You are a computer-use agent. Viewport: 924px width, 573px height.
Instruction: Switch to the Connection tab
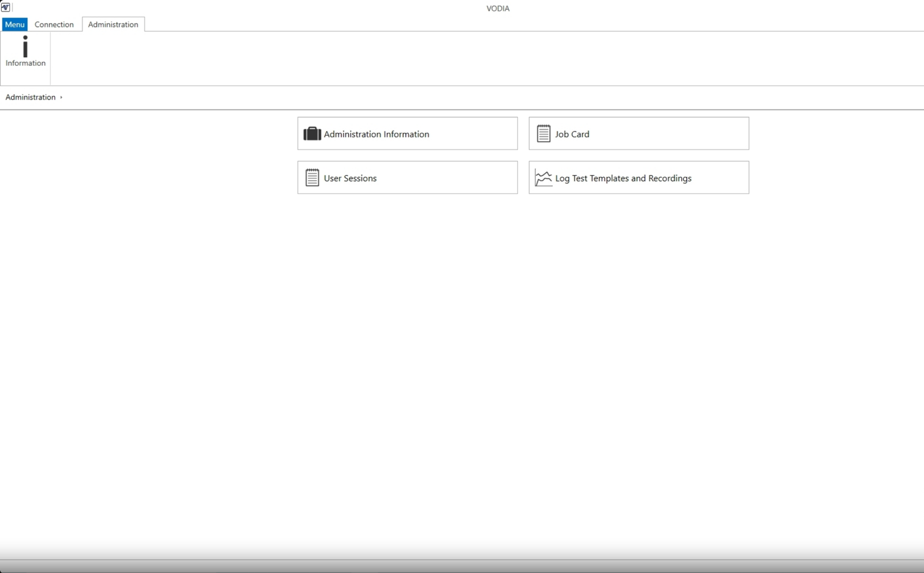54,24
